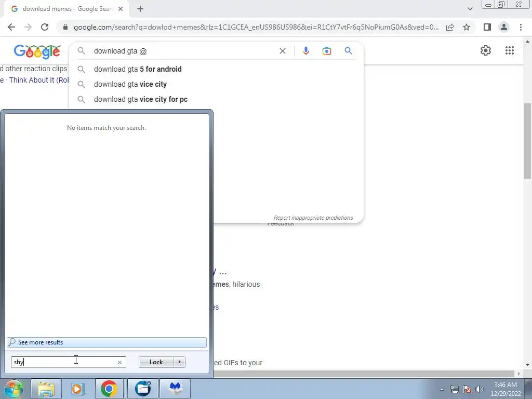The width and height of the screenshot is (532, 399).
Task: Go back with the browser back arrow
Action: (x=11, y=27)
